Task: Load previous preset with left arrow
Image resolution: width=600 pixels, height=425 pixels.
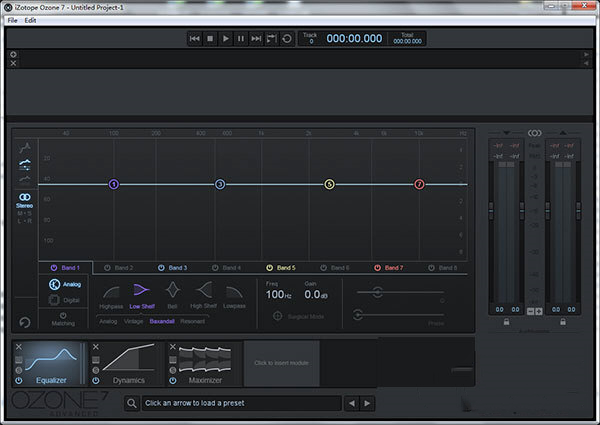Action: [352, 403]
